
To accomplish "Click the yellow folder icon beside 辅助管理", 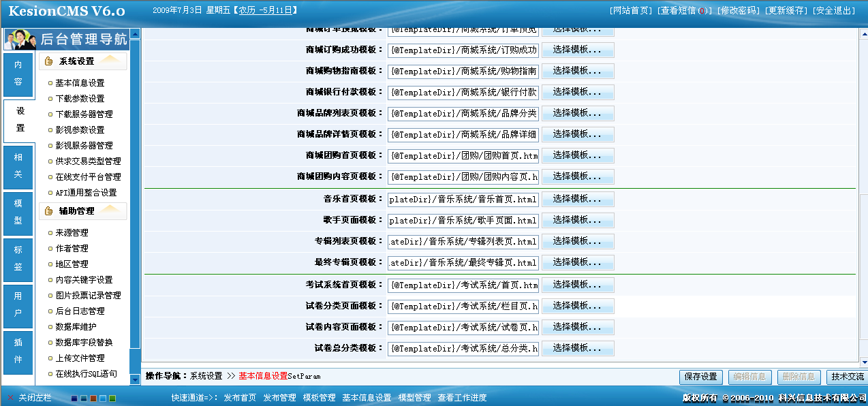I will [x=48, y=212].
